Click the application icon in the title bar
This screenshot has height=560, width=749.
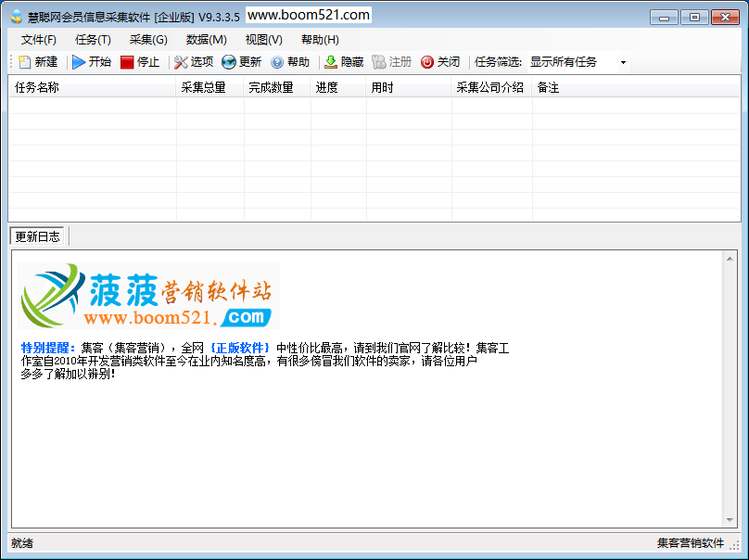tap(17, 18)
